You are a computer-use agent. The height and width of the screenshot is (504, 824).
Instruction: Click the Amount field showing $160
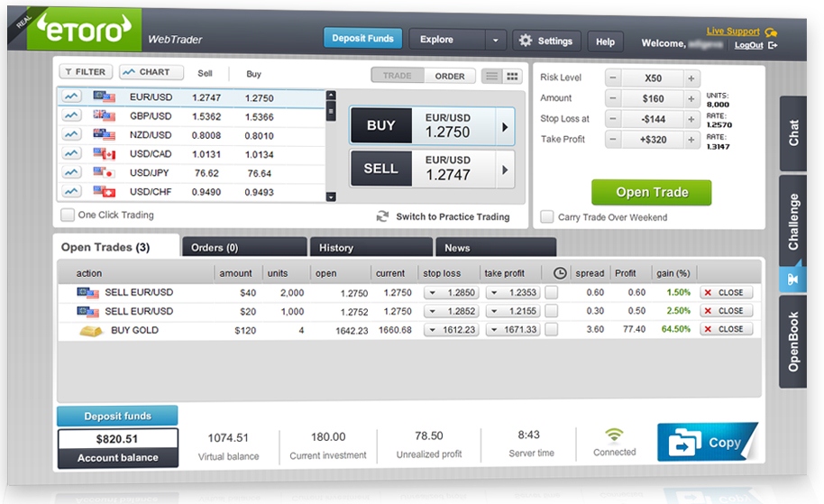tap(653, 99)
